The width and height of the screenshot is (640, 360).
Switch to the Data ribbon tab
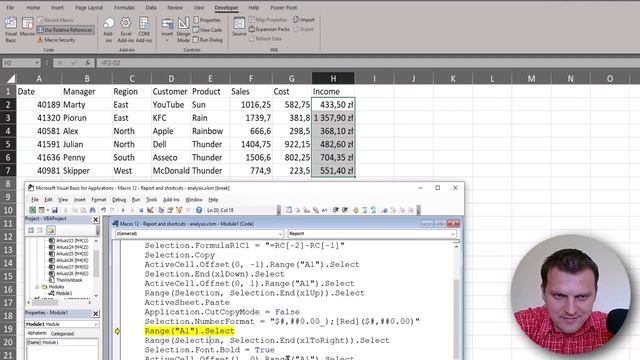pos(151,7)
